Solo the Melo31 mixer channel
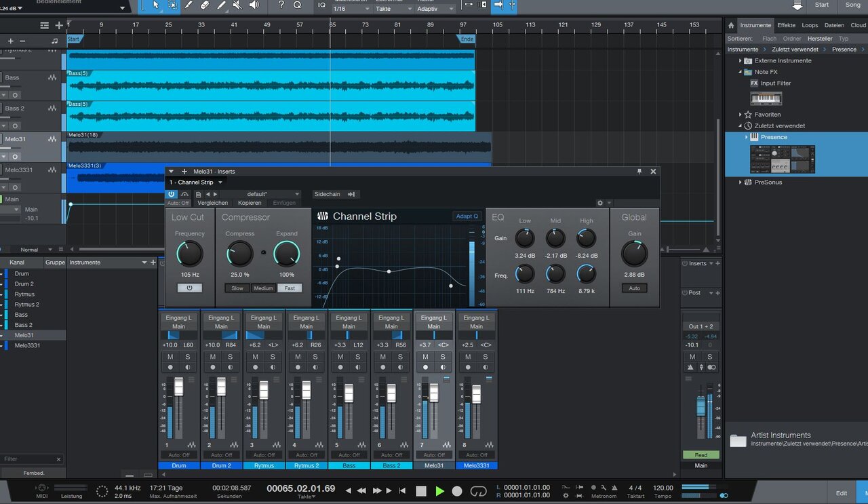 tap(442, 357)
